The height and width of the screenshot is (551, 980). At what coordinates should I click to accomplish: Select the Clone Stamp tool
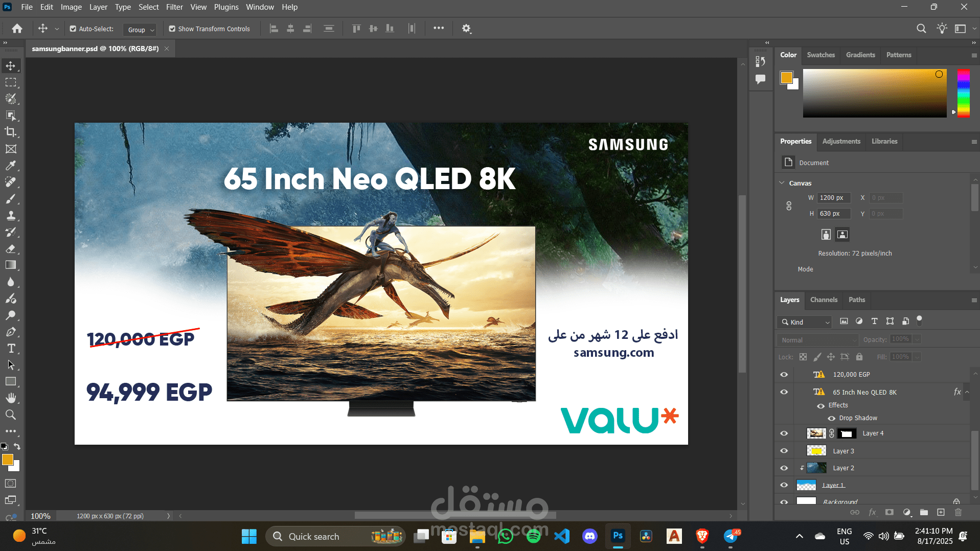click(x=11, y=215)
